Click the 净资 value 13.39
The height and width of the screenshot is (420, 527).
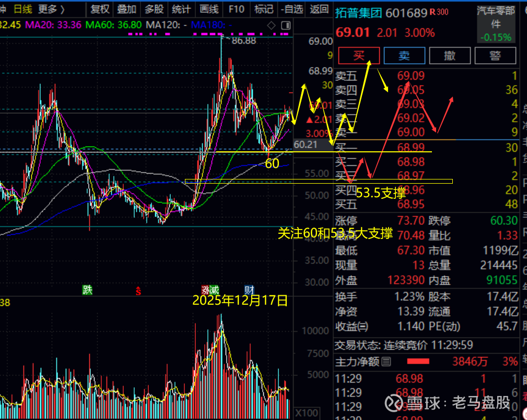click(x=411, y=311)
